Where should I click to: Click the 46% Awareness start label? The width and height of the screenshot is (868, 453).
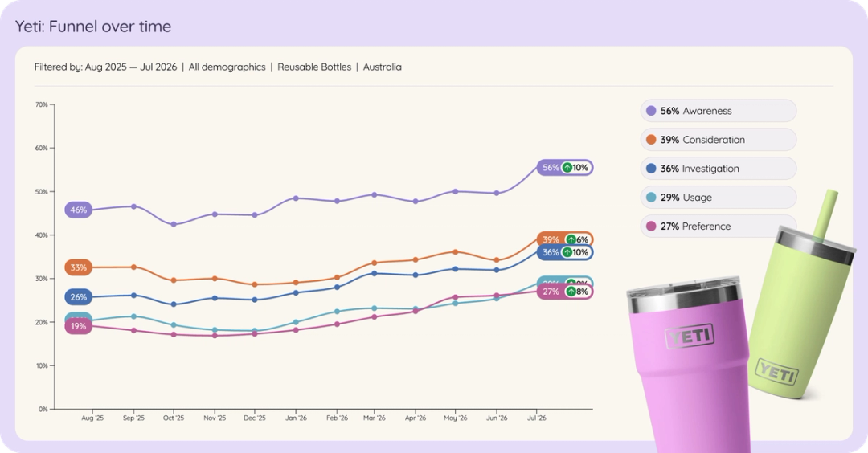pyautogui.click(x=79, y=210)
